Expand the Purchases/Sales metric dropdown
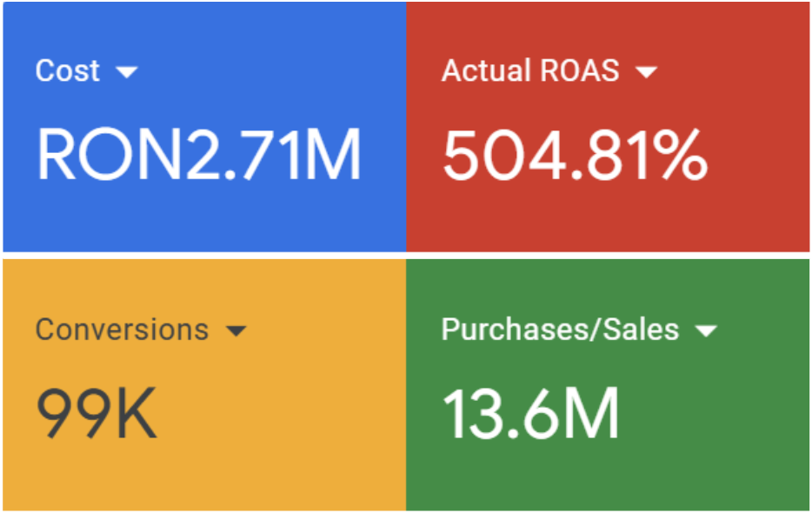 [709, 330]
